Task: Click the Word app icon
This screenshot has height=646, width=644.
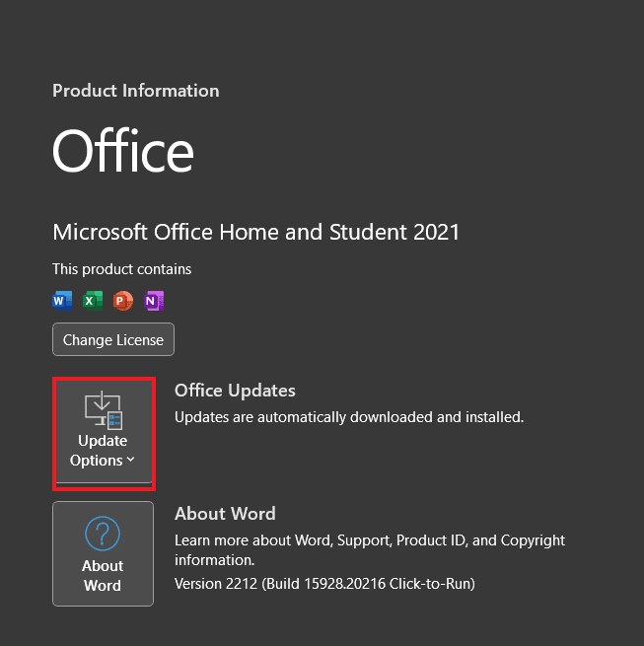Action: coord(63,300)
